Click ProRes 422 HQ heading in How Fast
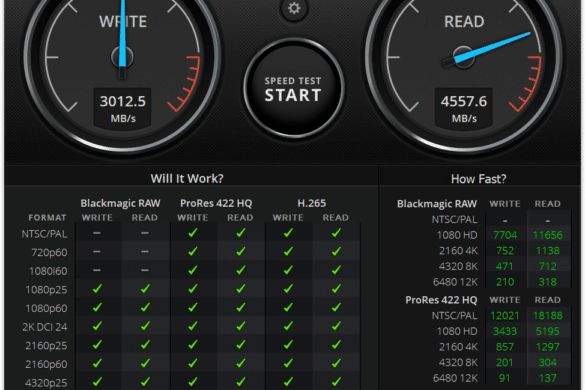Viewport: 585px width, 390px height. 441,300
